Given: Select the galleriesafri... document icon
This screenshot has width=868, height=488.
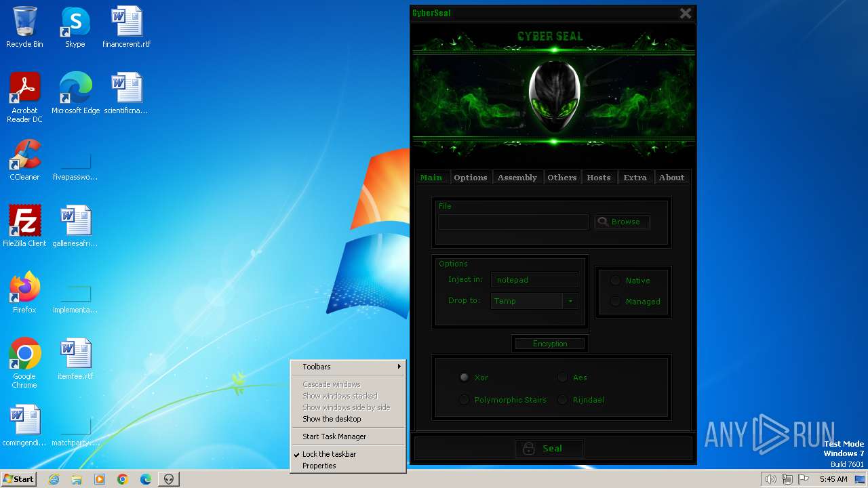Looking at the screenshot, I should point(75,226).
